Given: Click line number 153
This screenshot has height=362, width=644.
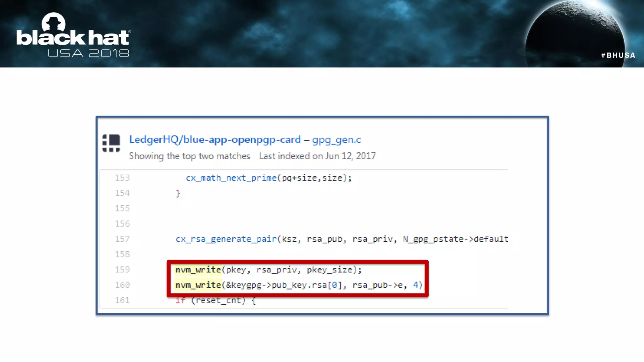Looking at the screenshot, I should [x=122, y=178].
